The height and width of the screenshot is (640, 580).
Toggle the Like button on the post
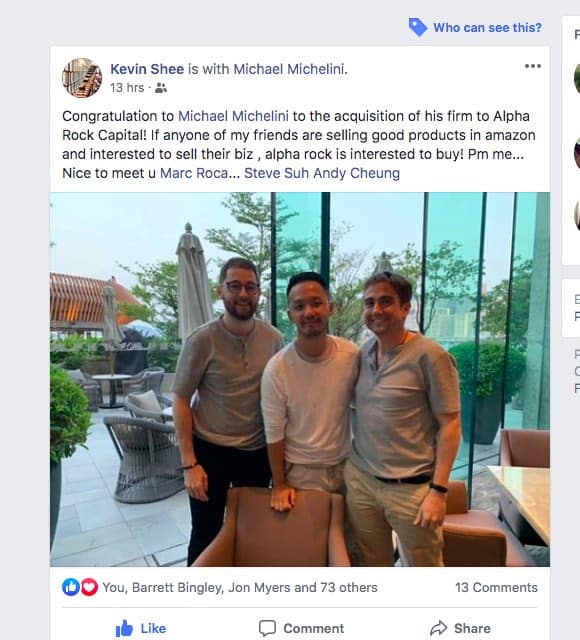(141, 628)
